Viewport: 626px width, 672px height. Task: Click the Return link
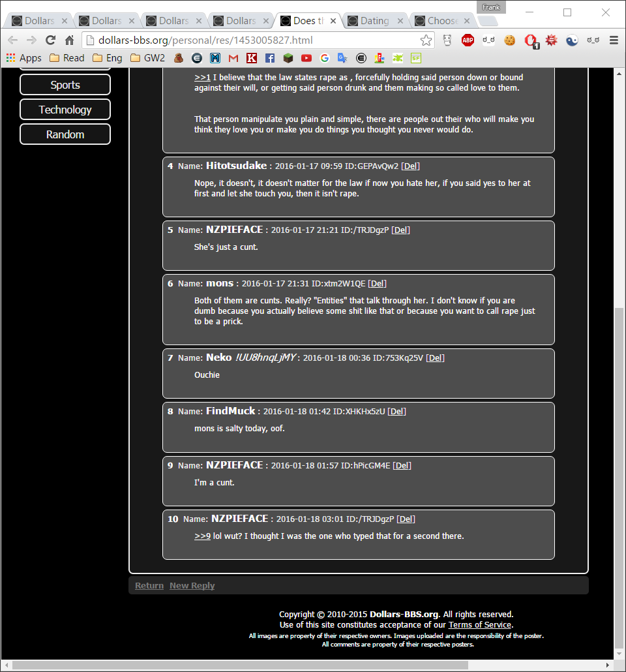pyautogui.click(x=149, y=585)
